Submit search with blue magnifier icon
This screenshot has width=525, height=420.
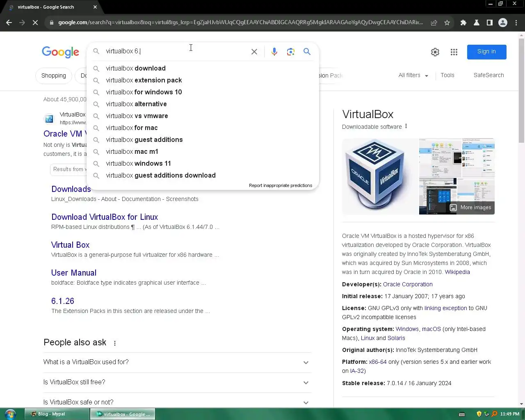pos(307,52)
